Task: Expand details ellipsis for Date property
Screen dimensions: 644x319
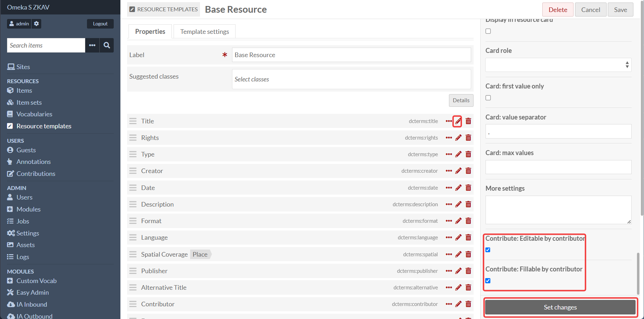Action: tap(449, 188)
